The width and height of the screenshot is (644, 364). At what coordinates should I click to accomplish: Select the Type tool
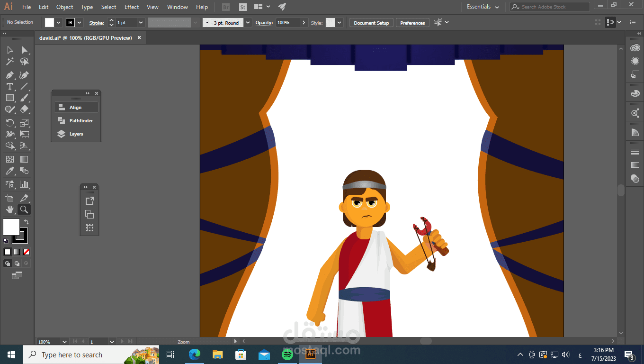[x=9, y=86]
